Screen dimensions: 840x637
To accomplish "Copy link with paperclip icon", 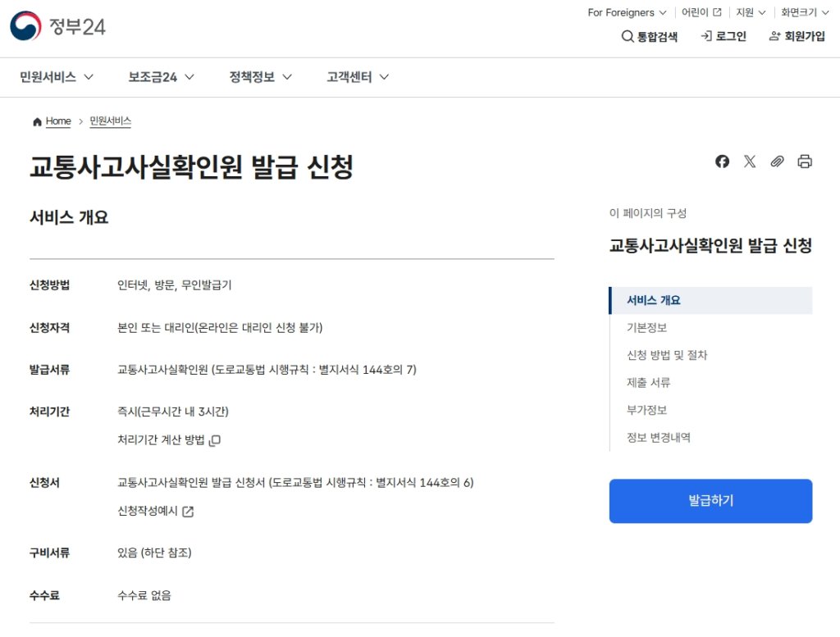I will coord(777,162).
